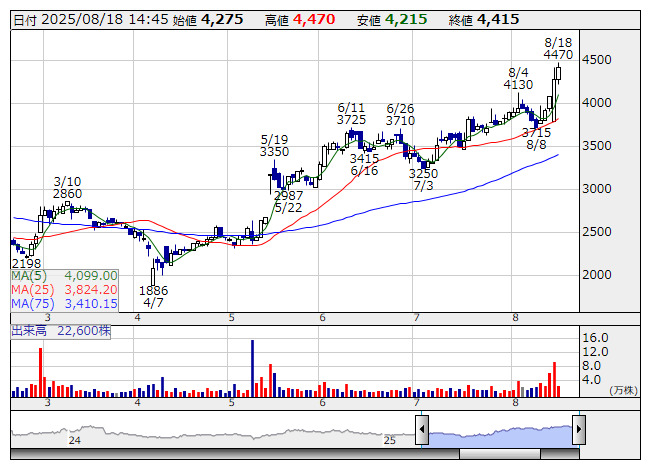Click the 24 year marker in the navigator
Image resolution: width=653 pixels, height=470 pixels.
pos(74,440)
